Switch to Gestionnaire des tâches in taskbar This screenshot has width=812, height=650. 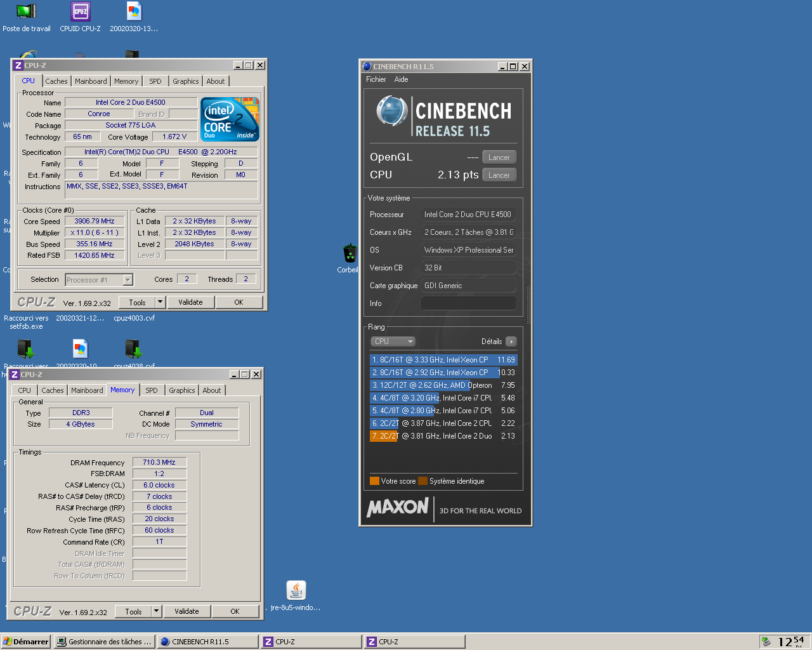(x=104, y=642)
